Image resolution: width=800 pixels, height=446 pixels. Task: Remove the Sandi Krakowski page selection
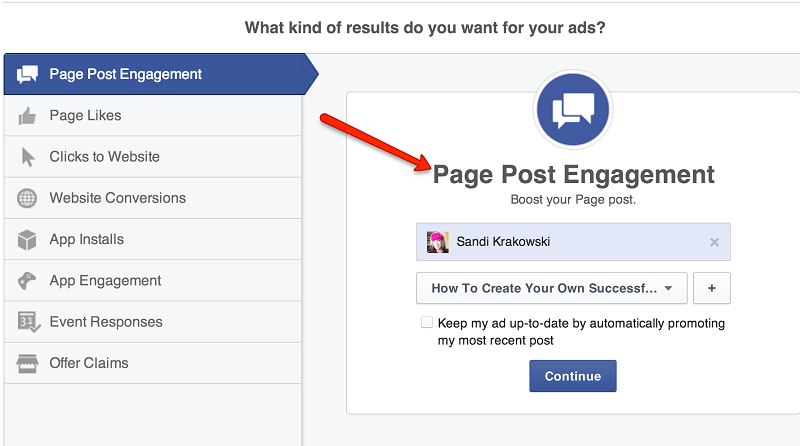click(x=714, y=242)
